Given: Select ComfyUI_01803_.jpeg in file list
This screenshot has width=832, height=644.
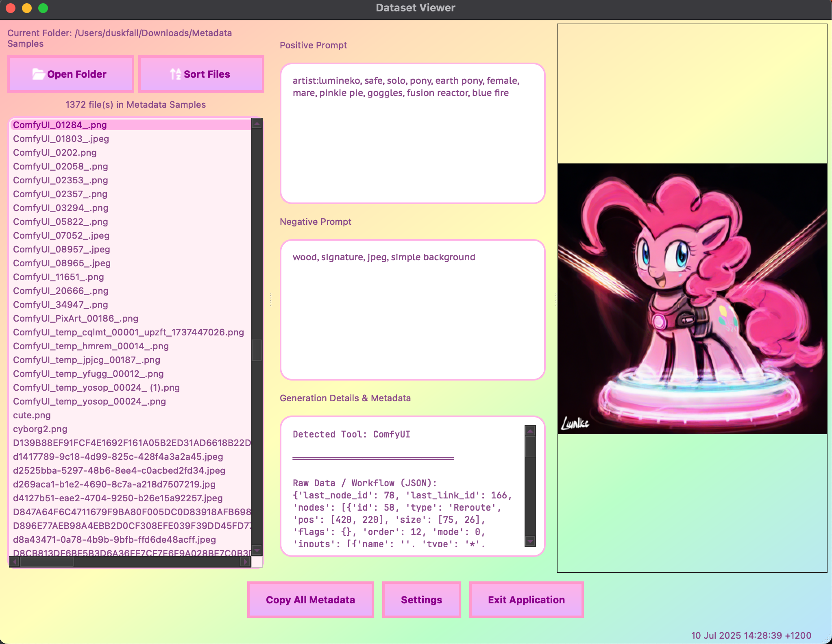Looking at the screenshot, I should tap(61, 139).
